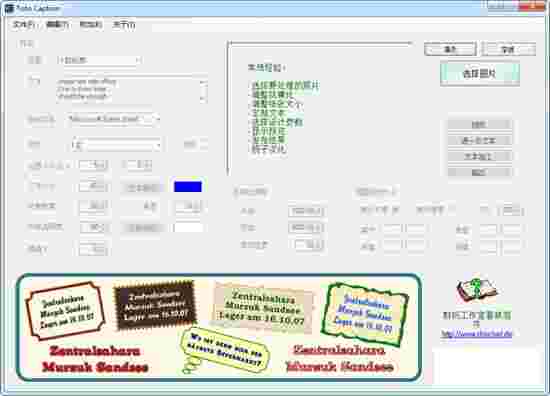Select the brown-bordered stamp caption sample

pyautogui.click(x=65, y=310)
